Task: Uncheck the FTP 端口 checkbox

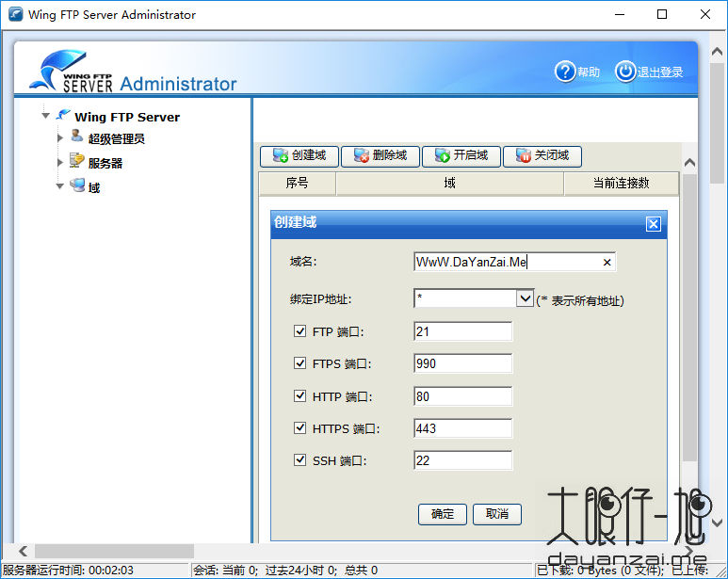Action: (299, 330)
